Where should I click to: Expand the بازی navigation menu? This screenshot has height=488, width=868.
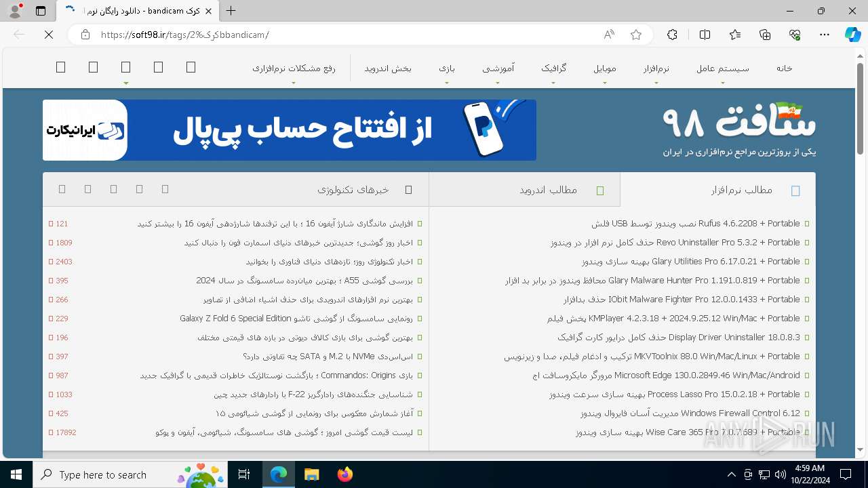(x=446, y=68)
